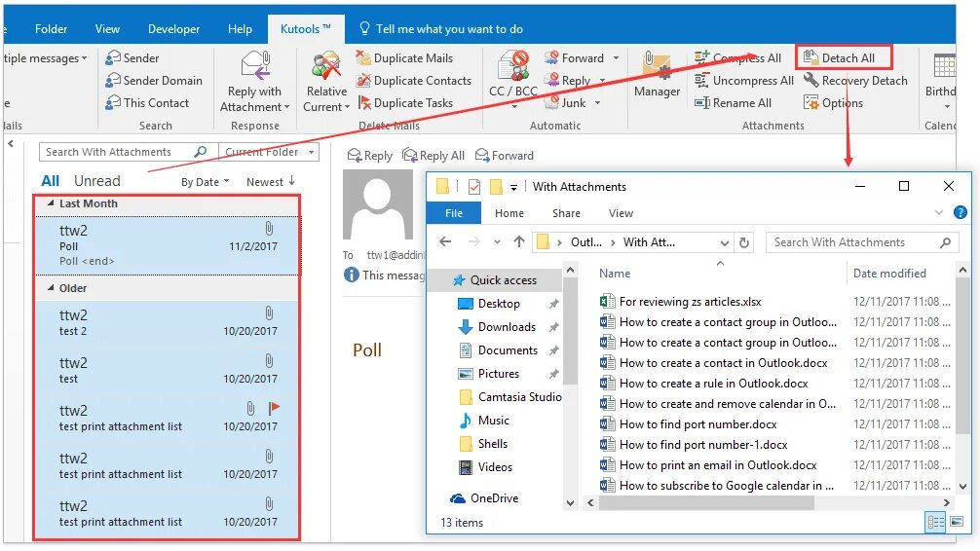Open Downloads in Quick access
Screen dimensions: 980x551
click(x=507, y=327)
